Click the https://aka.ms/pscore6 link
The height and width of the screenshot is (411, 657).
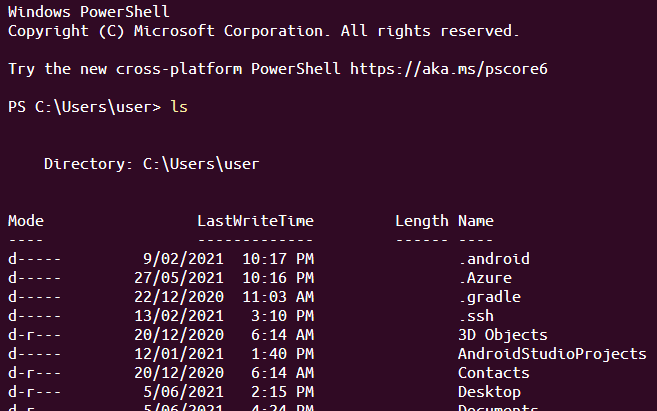coord(449,69)
